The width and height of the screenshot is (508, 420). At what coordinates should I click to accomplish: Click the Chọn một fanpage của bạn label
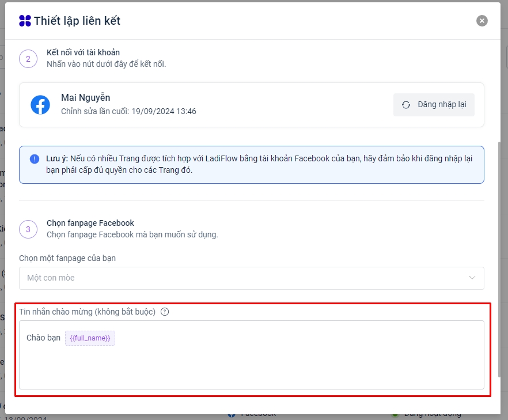[x=67, y=258]
